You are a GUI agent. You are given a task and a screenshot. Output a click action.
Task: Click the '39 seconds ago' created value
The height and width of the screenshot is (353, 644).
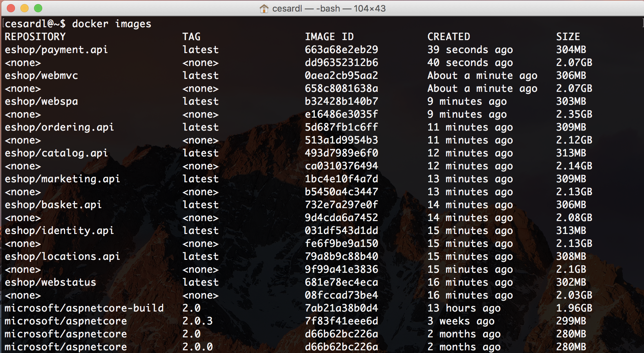point(470,50)
